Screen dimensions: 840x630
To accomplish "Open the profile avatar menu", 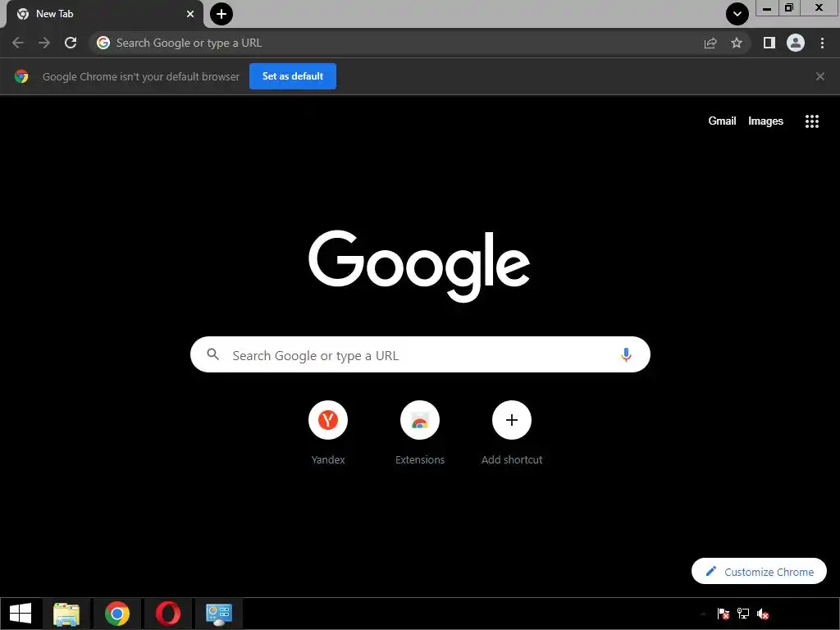I will (x=796, y=43).
